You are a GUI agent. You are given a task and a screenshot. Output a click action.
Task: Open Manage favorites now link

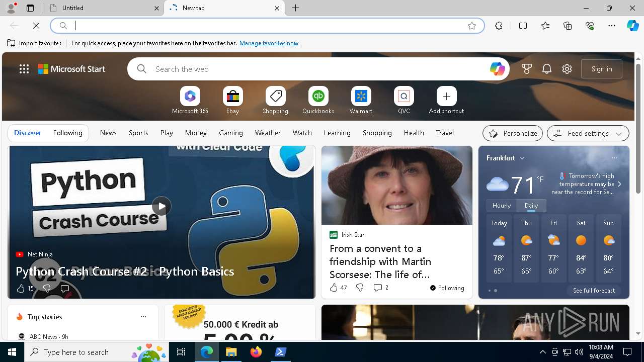269,43
